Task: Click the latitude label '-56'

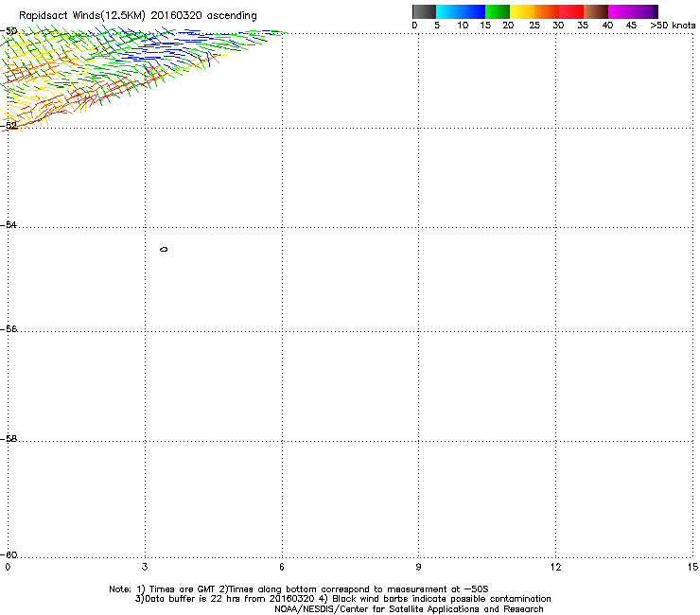Action: point(9,329)
